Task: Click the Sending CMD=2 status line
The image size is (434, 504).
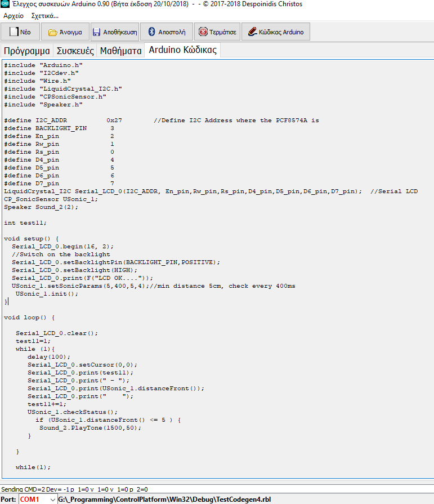Action: point(74,489)
